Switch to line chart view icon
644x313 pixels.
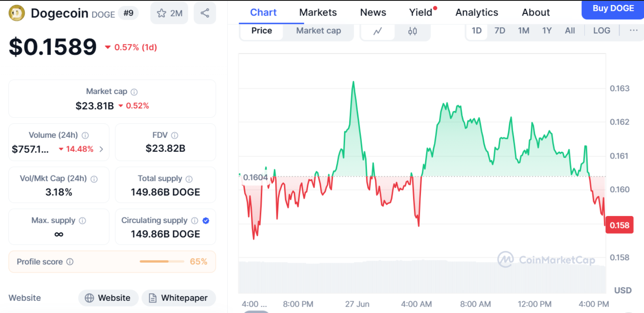tap(378, 31)
